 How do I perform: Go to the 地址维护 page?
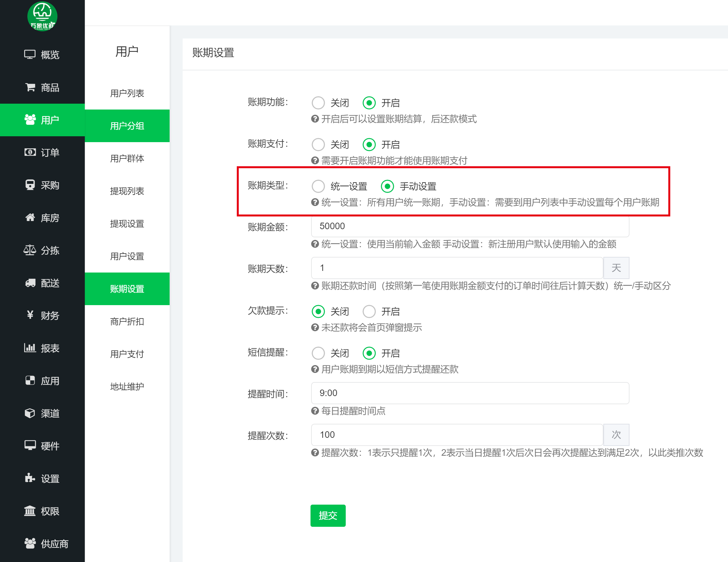pyautogui.click(x=127, y=386)
